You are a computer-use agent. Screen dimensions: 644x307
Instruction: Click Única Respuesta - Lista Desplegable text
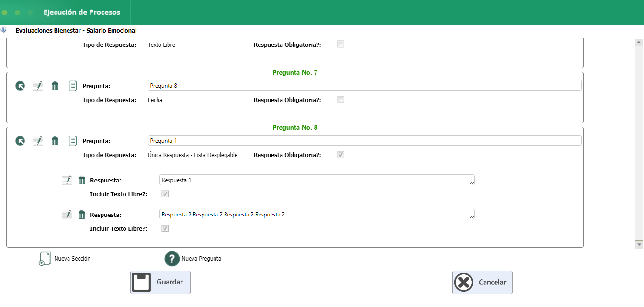[x=192, y=155]
